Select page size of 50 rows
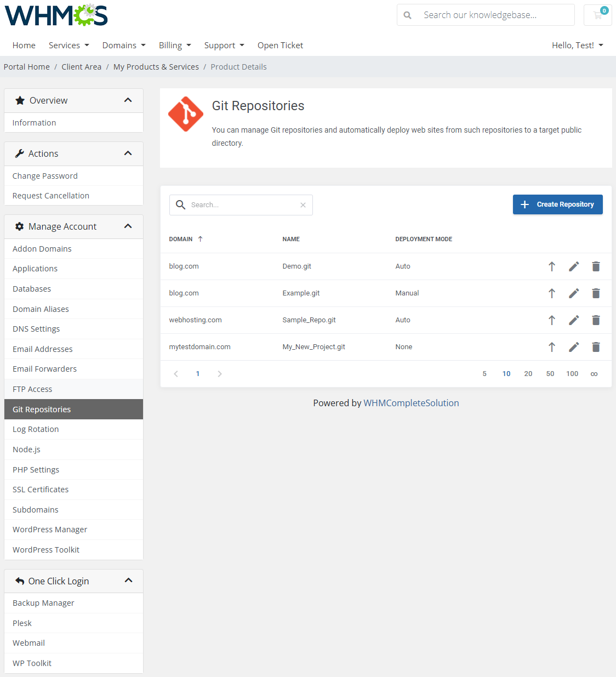The width and height of the screenshot is (616, 677). click(550, 373)
